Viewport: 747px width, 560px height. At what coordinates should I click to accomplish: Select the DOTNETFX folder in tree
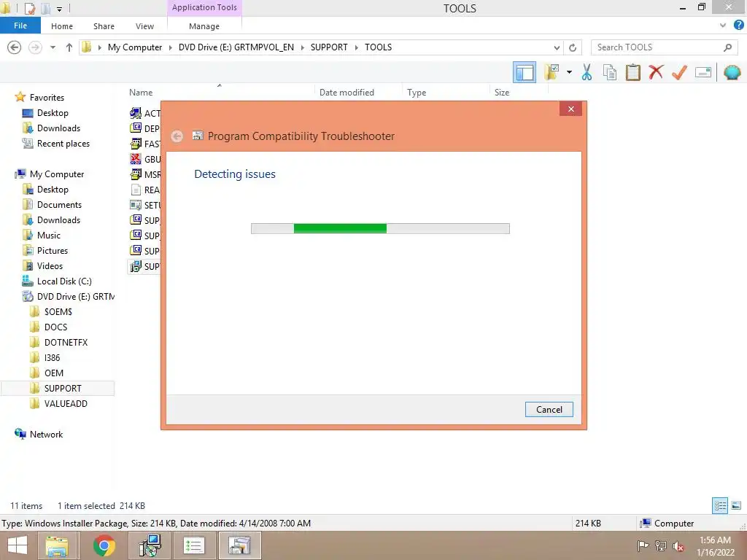[66, 343]
